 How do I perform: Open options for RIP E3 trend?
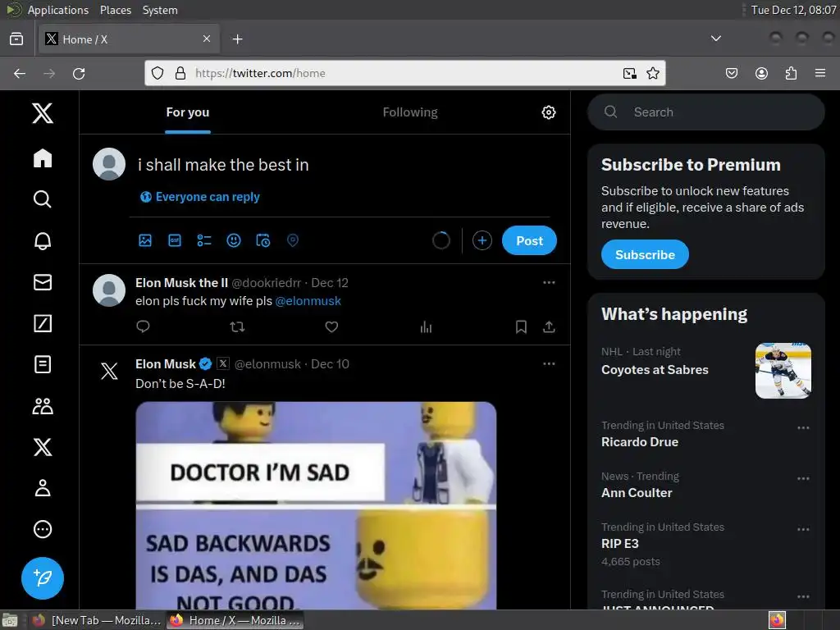(x=803, y=529)
